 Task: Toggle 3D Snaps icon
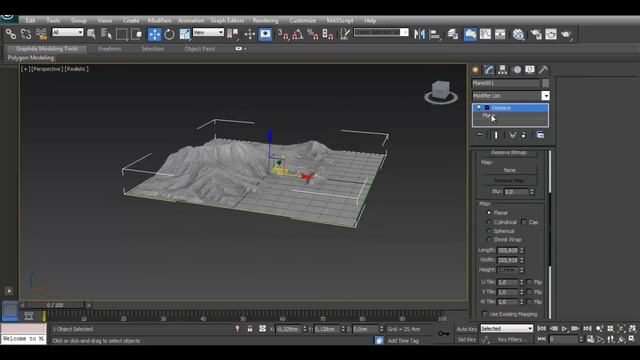(283, 34)
